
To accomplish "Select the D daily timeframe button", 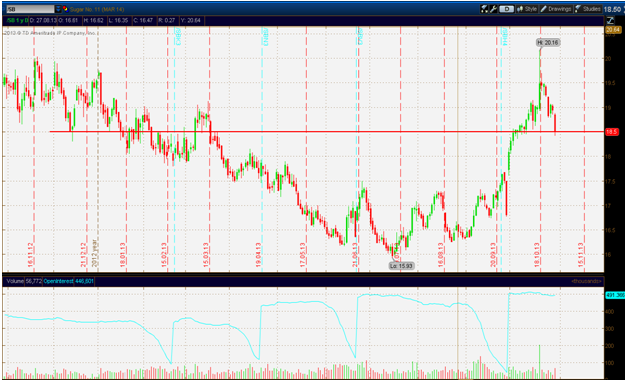I will (x=506, y=9).
